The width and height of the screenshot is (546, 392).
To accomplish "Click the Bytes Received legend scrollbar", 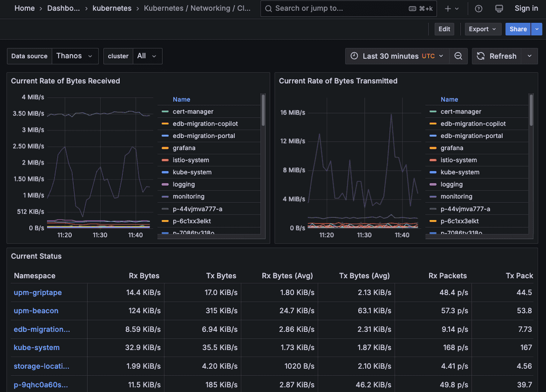I will 263,110.
